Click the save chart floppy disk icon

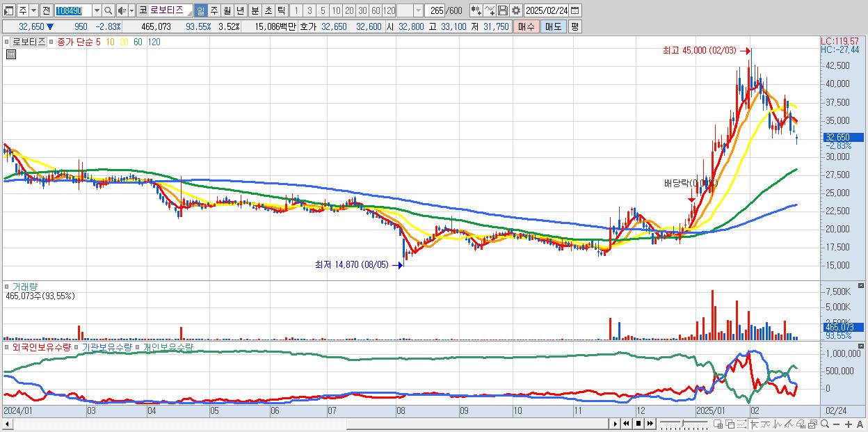tap(503, 10)
